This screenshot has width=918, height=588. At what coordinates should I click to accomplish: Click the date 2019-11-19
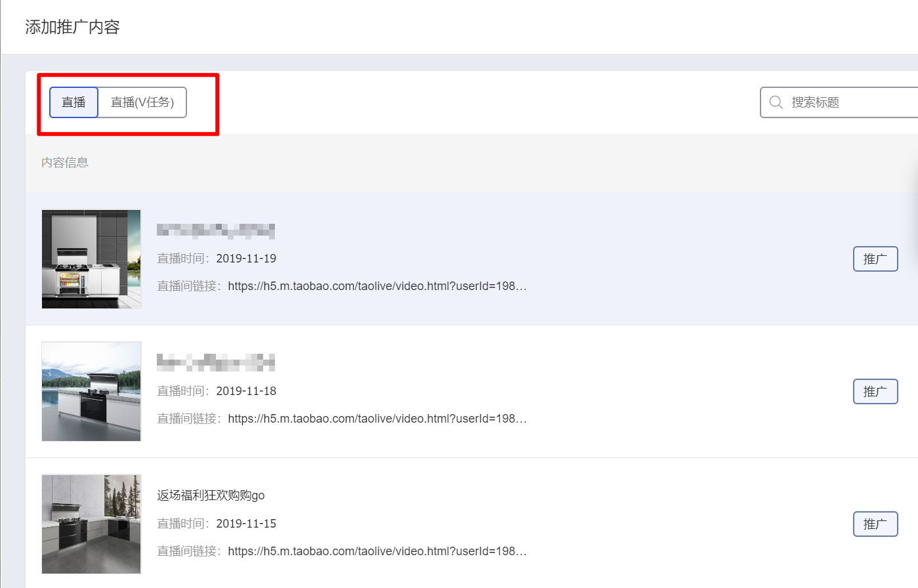point(246,259)
